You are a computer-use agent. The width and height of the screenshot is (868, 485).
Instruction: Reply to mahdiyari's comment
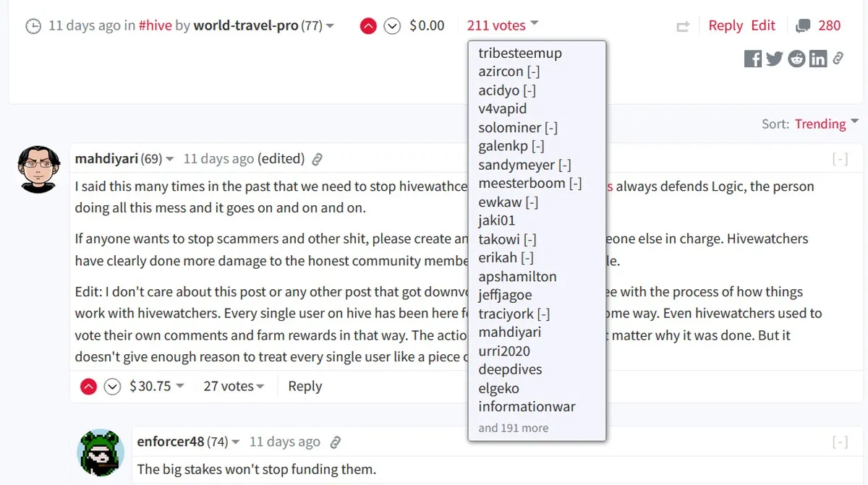point(305,386)
